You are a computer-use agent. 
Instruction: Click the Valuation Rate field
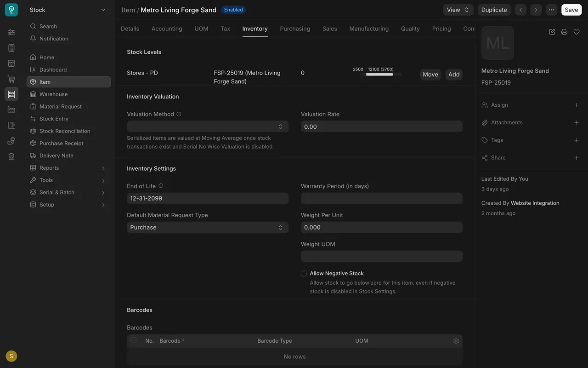tap(382, 126)
